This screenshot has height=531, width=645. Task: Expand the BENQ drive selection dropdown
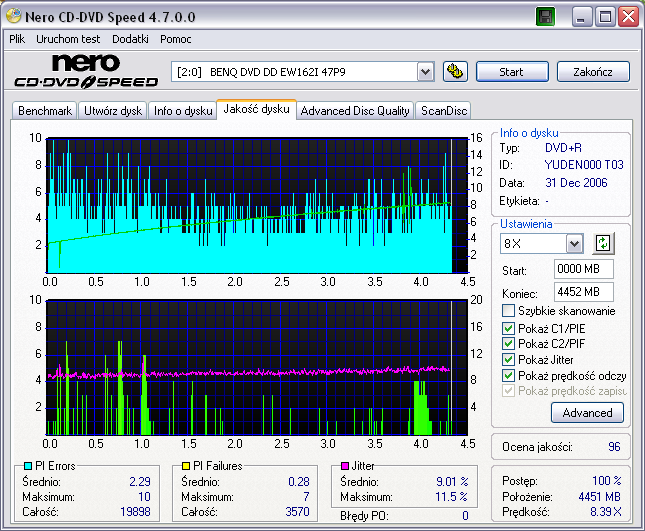pyautogui.click(x=425, y=72)
